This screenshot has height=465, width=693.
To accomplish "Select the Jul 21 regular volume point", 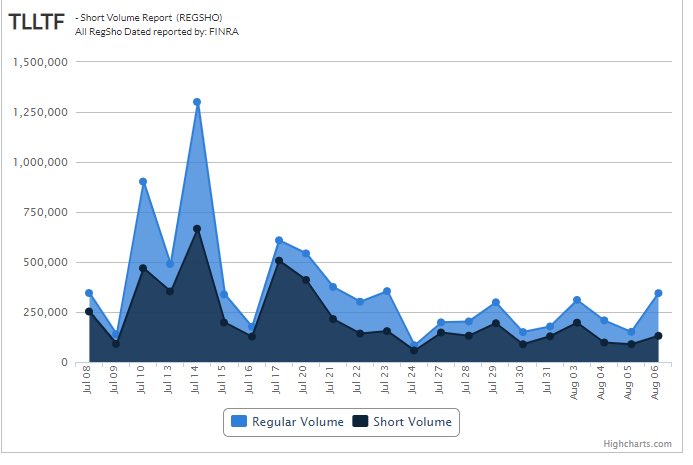I will click(x=333, y=287).
